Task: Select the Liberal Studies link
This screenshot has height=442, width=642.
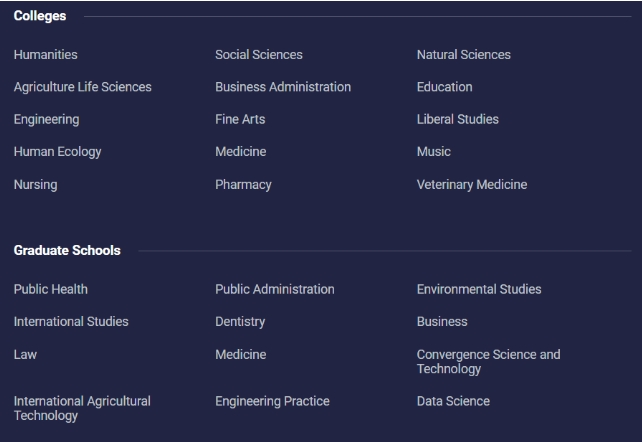Action: 458,119
